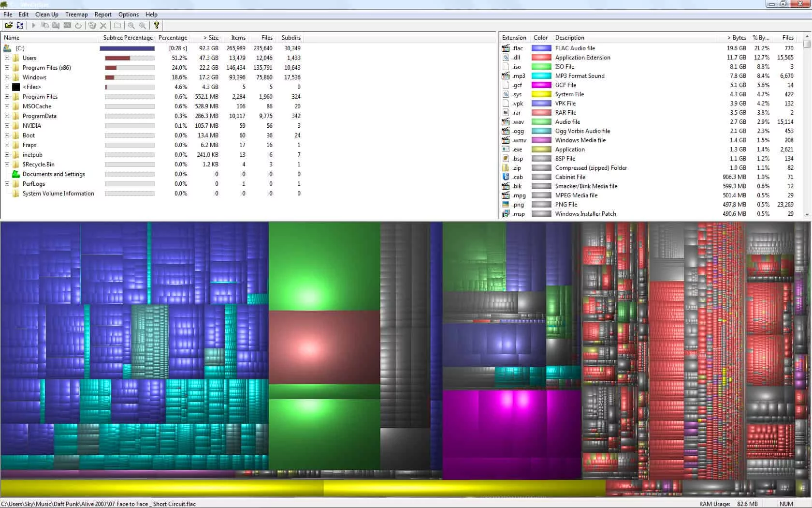
Task: Click the Explorer Here toolbar icon
Action: point(56,26)
